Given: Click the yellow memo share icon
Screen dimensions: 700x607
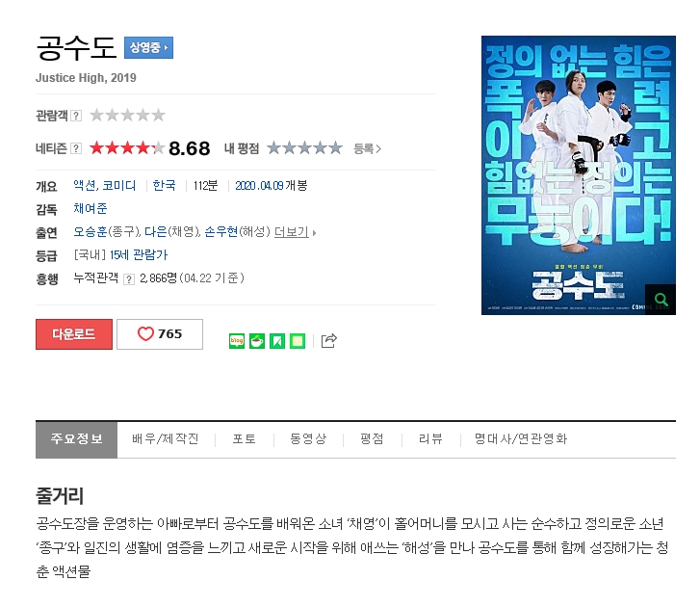Looking at the screenshot, I should (298, 341).
